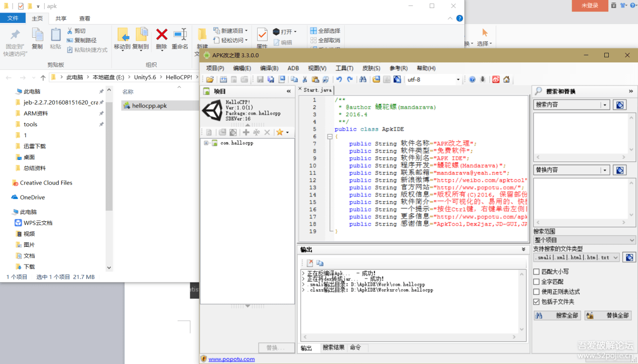Click the open project folder toolbar icon
The height and width of the screenshot is (364, 638).
click(x=210, y=79)
